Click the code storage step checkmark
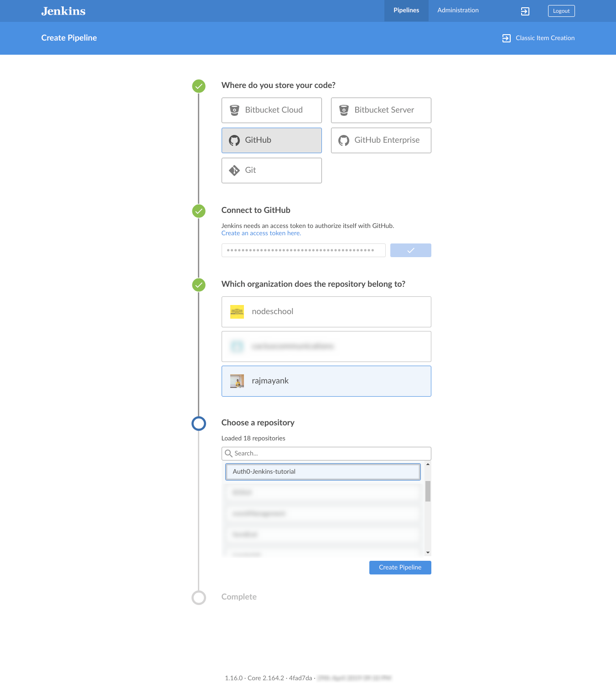 (x=199, y=86)
